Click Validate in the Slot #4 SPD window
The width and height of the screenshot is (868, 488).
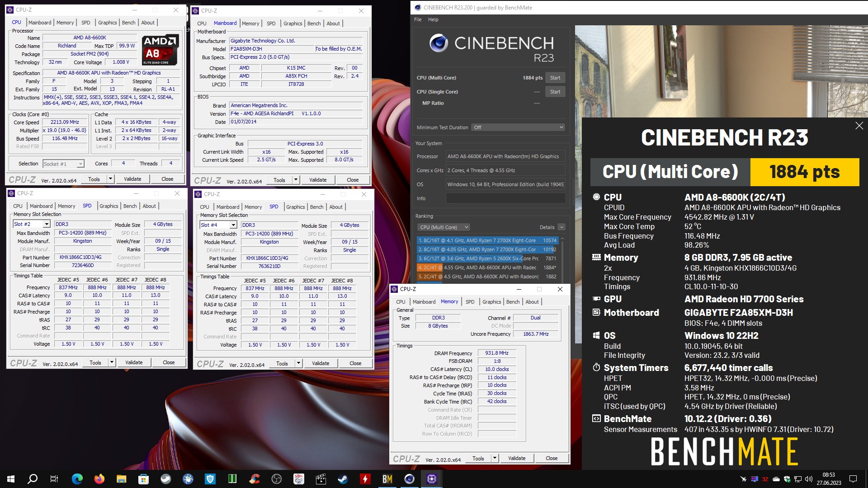pos(321,363)
